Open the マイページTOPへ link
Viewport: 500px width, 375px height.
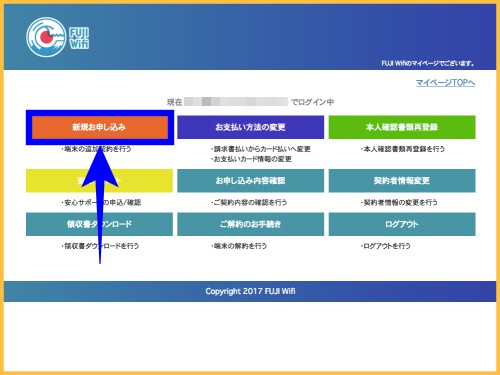445,83
